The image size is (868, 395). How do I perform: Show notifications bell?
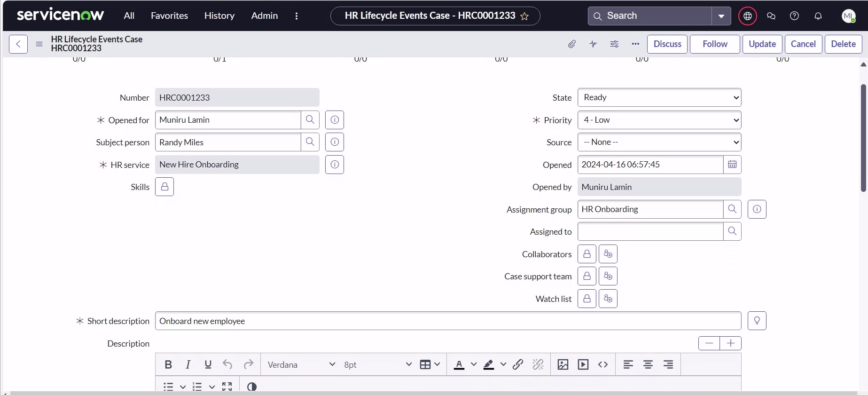(818, 16)
